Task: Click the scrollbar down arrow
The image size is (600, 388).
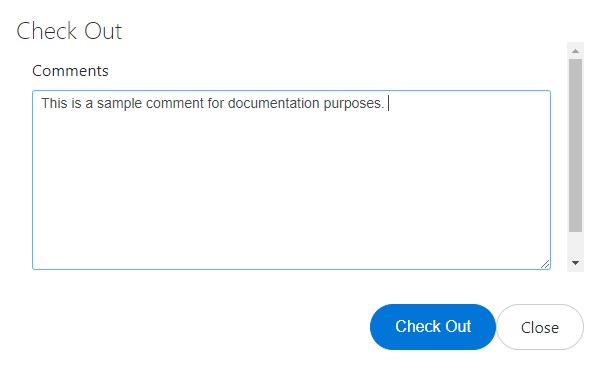Action: pyautogui.click(x=575, y=263)
